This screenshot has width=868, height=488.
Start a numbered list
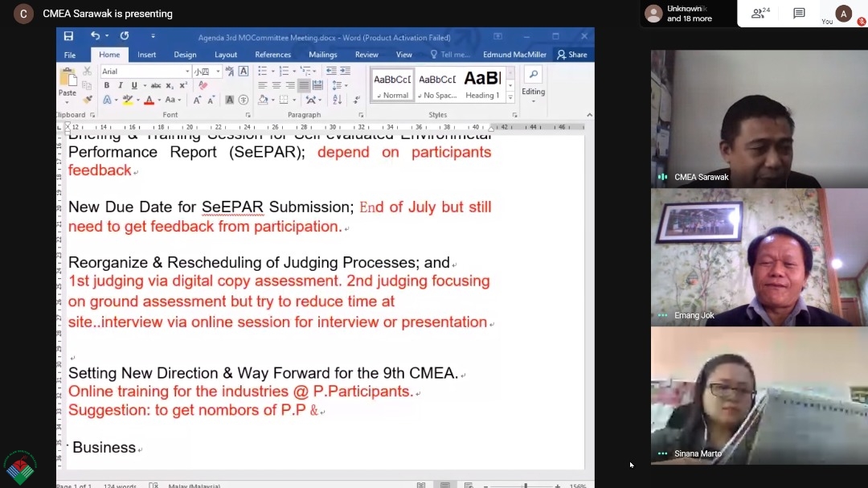click(x=284, y=72)
